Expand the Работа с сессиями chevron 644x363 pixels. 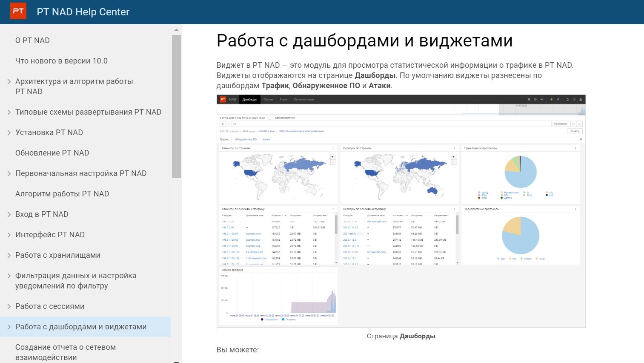[x=9, y=306]
